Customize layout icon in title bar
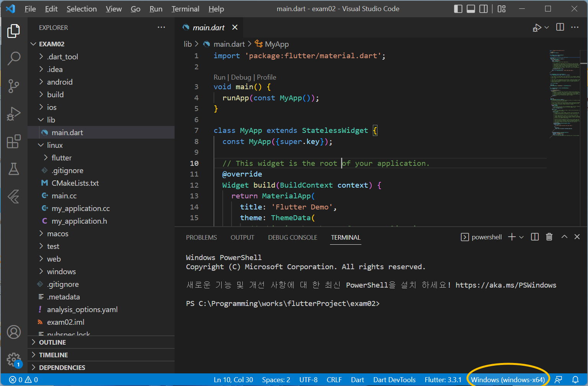Image resolution: width=588 pixels, height=386 pixels. (x=501, y=9)
